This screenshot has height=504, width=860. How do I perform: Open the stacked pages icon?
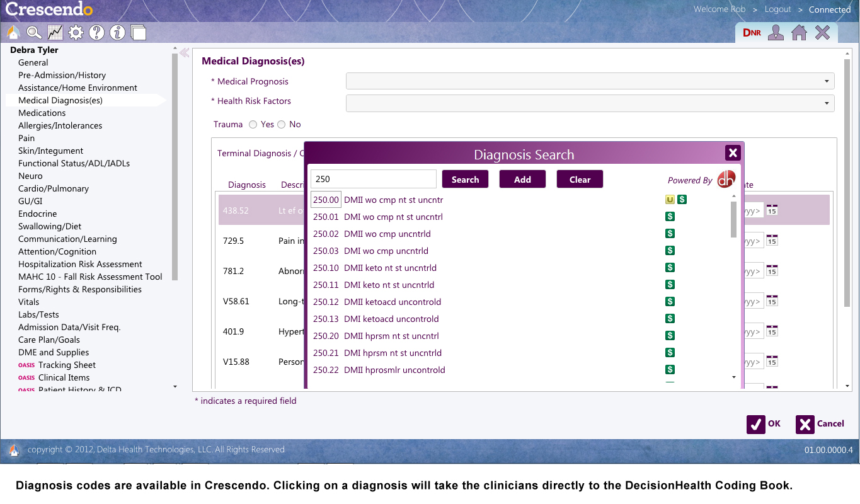click(138, 32)
